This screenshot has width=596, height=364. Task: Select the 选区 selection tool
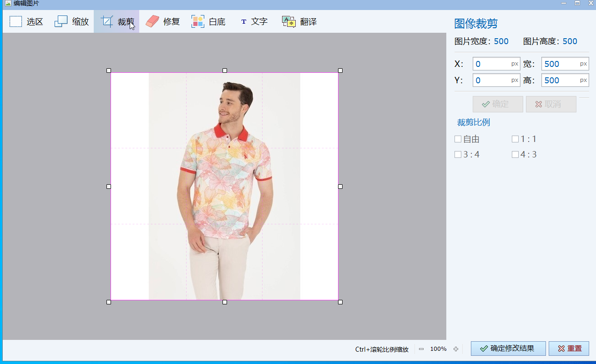click(x=26, y=21)
